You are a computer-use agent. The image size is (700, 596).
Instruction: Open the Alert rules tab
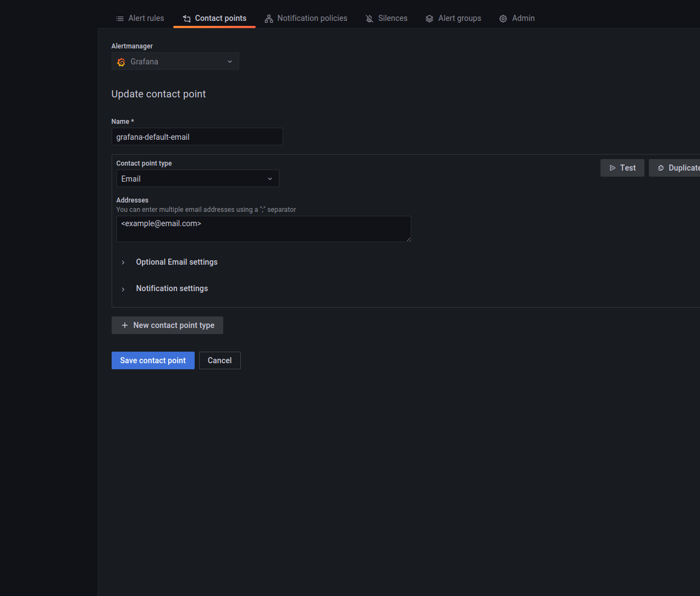pyautogui.click(x=140, y=18)
